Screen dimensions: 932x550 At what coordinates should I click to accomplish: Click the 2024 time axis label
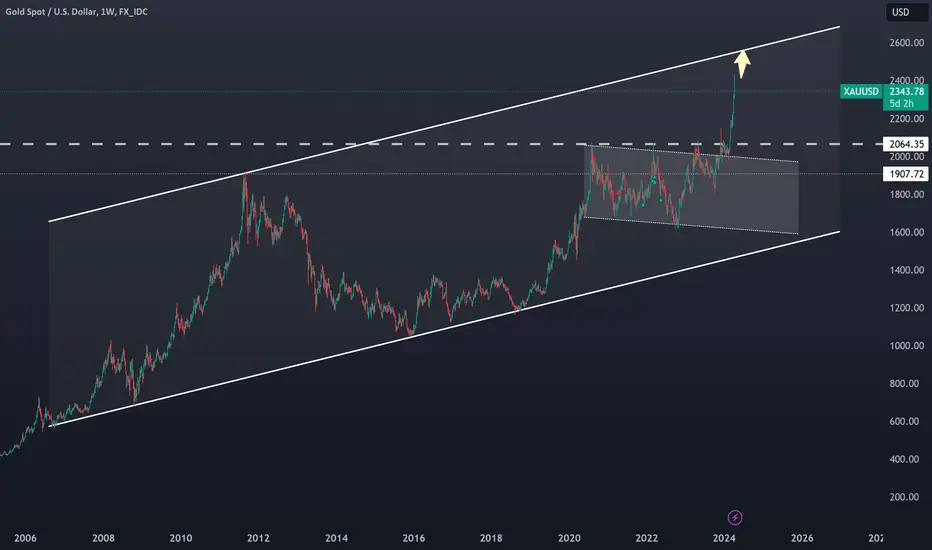click(724, 538)
